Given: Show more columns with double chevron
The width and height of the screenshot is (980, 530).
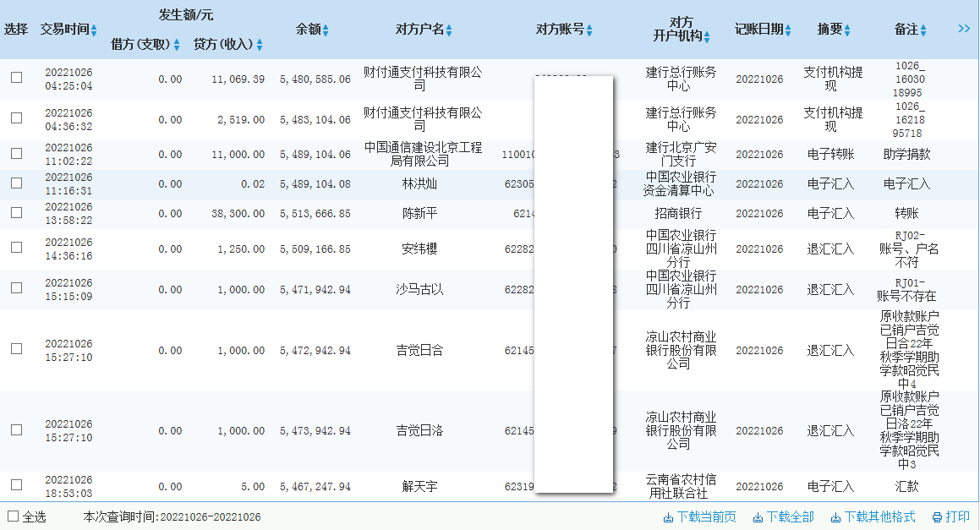Looking at the screenshot, I should point(965,29).
